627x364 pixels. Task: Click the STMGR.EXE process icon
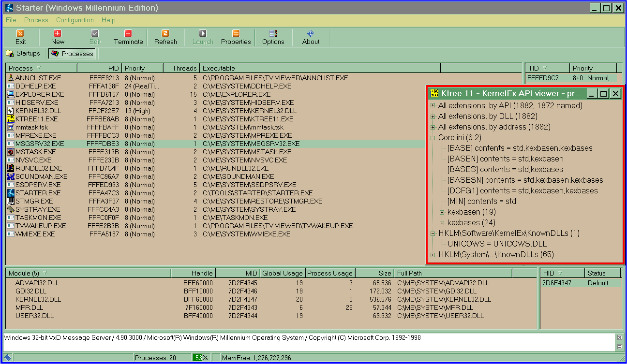pyautogui.click(x=11, y=201)
